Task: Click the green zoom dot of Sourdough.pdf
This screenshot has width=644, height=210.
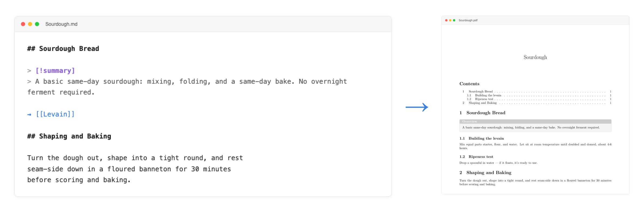Action: pos(454,20)
